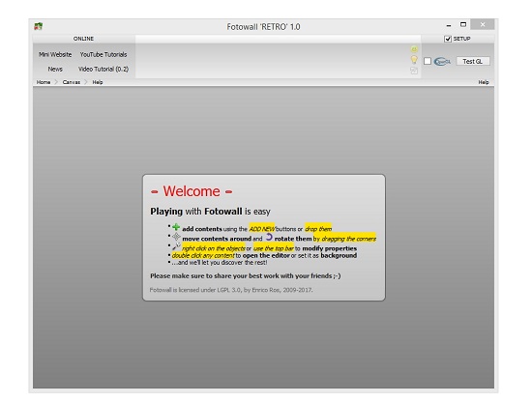Click the Fotowall app icon in title bar

click(39, 26)
